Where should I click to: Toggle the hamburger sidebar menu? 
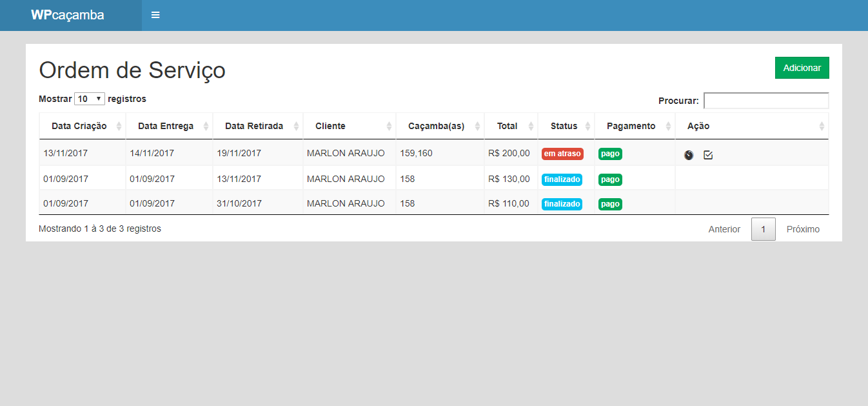click(155, 15)
